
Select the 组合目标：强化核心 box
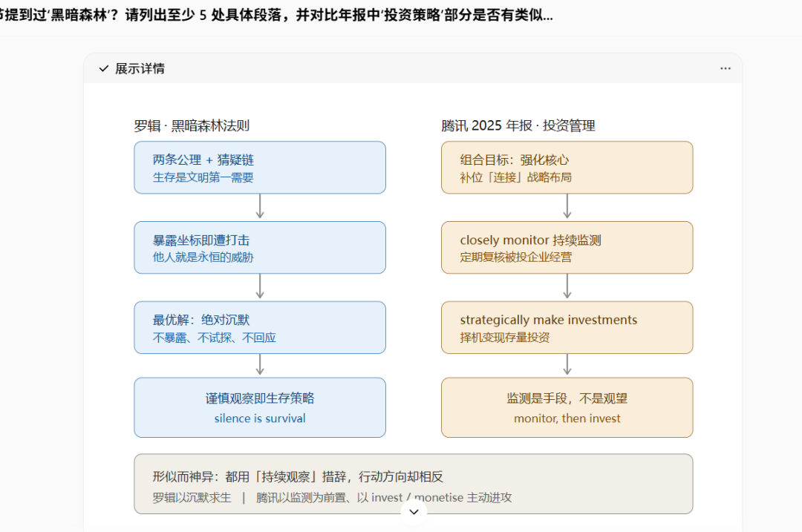coord(567,168)
